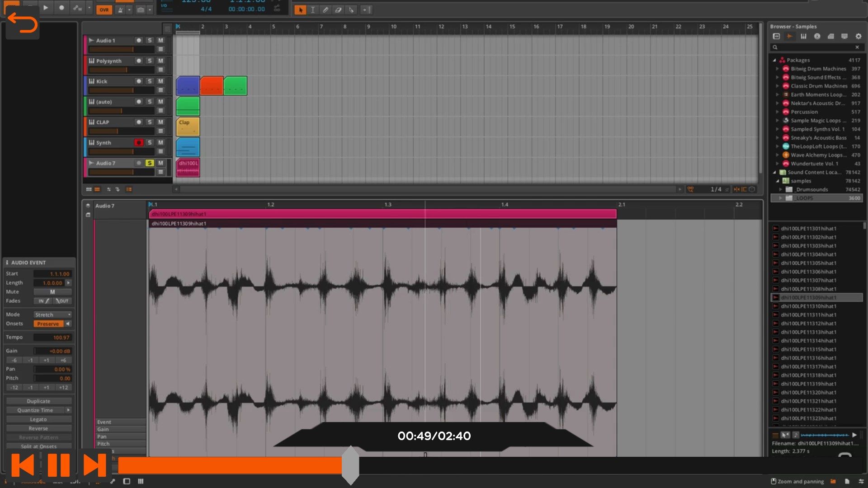Mute the Audio 7 track
This screenshot has height=488, width=868.
point(160,163)
